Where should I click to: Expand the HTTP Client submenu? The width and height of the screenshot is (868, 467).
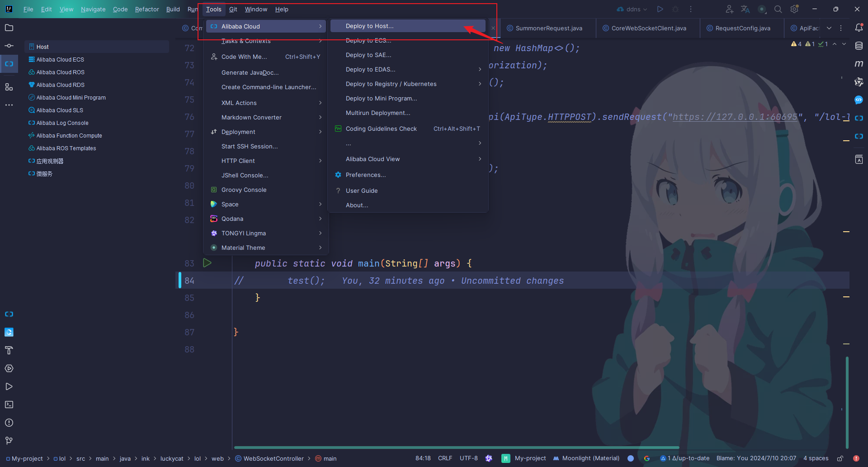click(x=266, y=161)
